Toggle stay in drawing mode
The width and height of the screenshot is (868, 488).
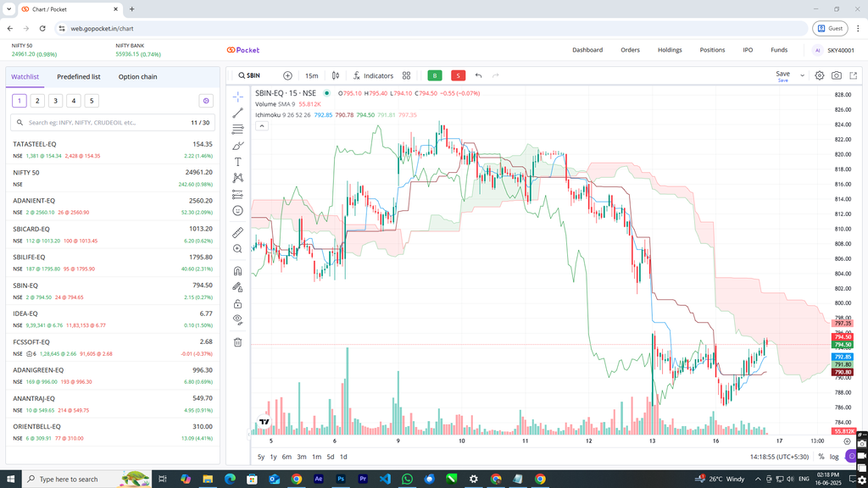point(237,287)
